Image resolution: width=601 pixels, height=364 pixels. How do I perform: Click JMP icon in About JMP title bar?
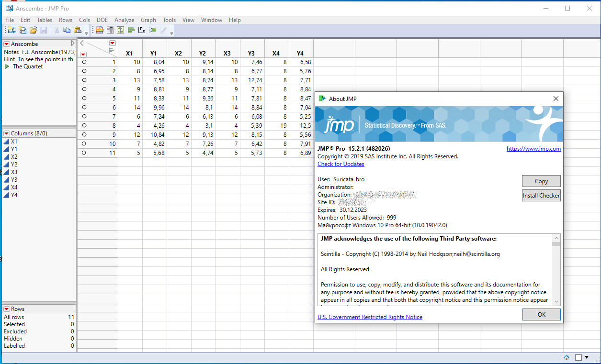point(322,99)
